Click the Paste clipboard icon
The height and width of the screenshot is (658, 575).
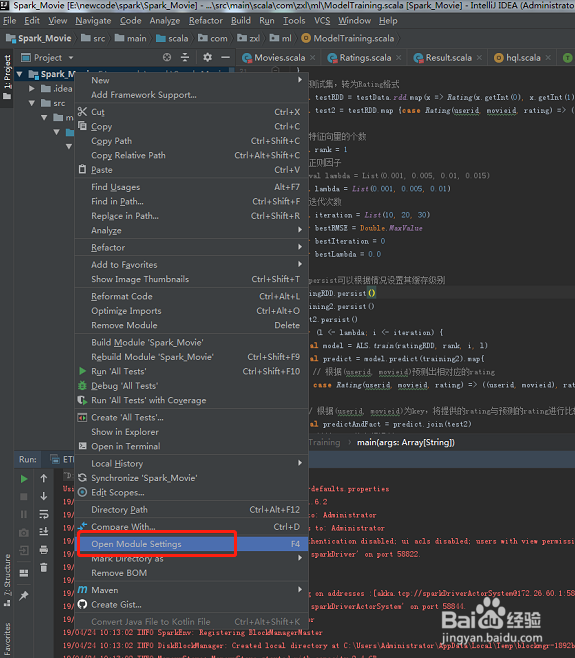(x=82, y=170)
